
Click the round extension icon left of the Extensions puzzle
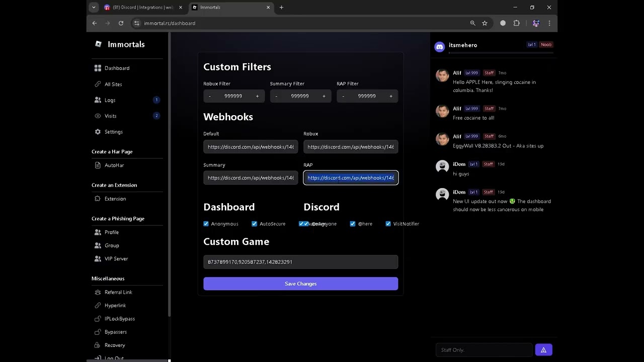(503, 23)
